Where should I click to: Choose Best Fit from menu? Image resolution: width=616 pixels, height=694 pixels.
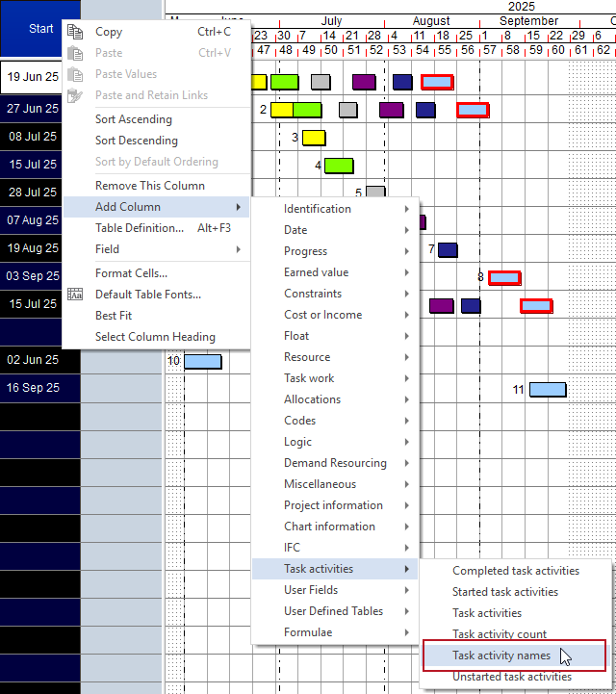click(157, 316)
